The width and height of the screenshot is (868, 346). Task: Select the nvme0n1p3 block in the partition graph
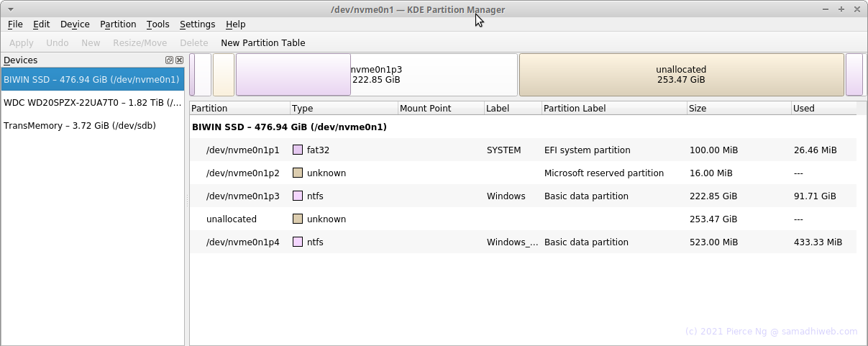point(376,75)
